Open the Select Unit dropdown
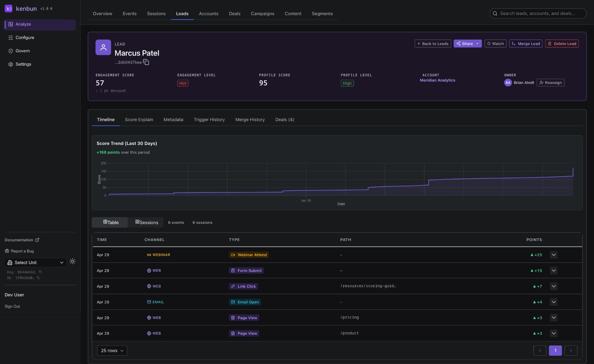 36,263
